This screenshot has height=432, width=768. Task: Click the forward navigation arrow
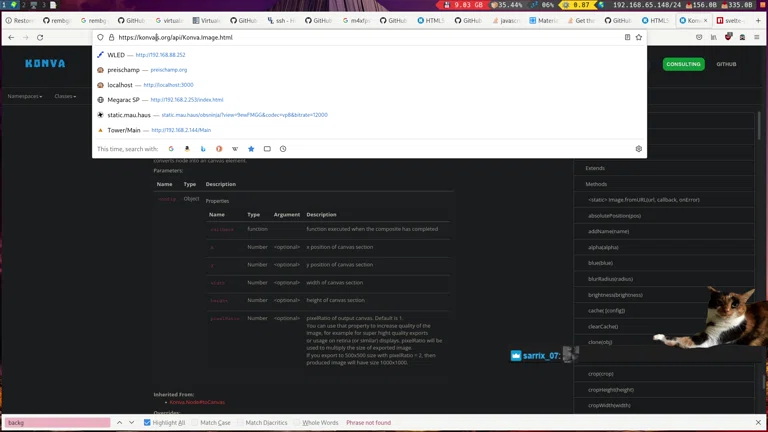[25, 37]
